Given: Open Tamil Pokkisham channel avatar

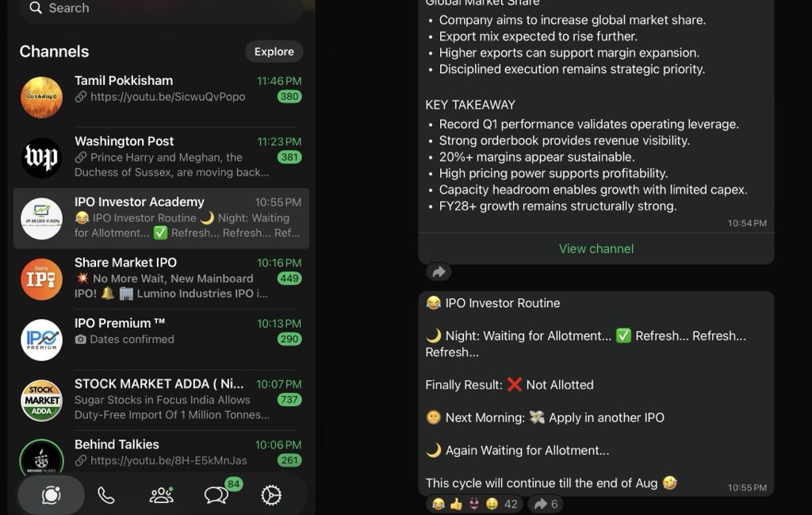Looking at the screenshot, I should point(41,97).
